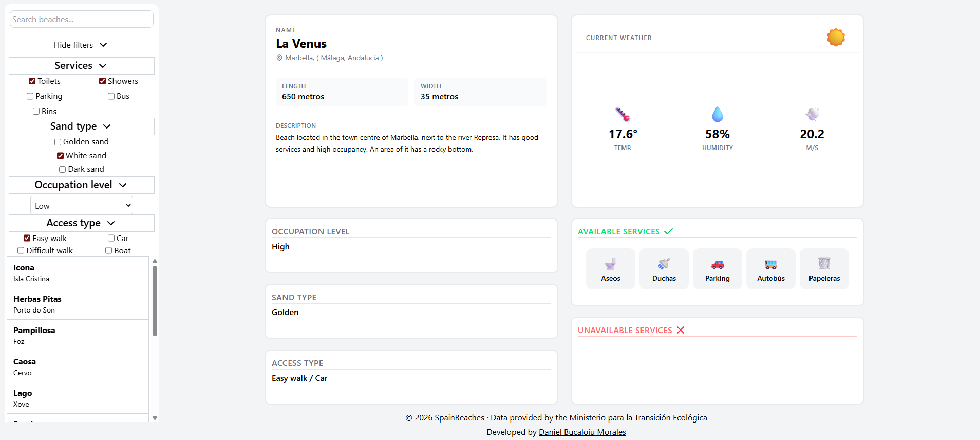The width and height of the screenshot is (980, 440).
Task: Uncheck the White sand checkbox
Action: (x=61, y=156)
